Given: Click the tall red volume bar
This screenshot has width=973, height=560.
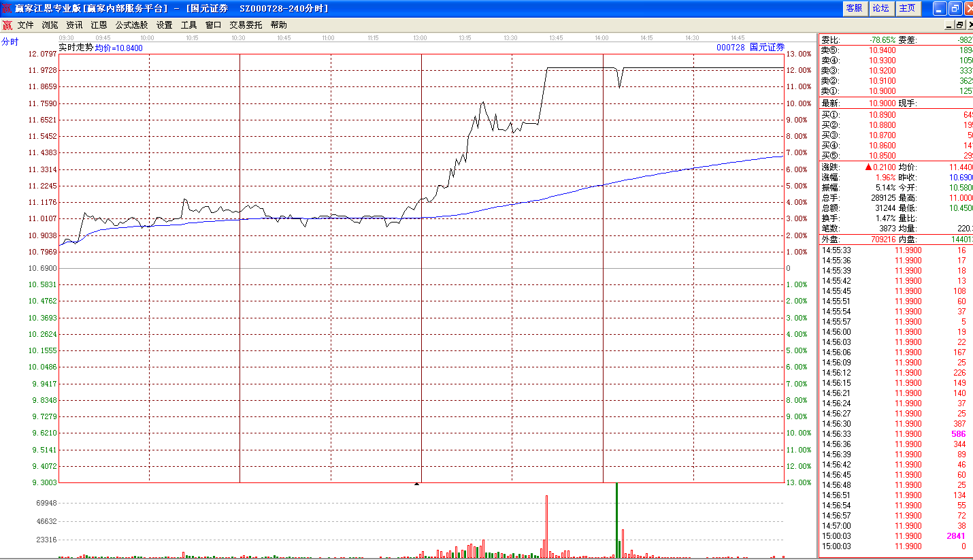Looking at the screenshot, I should coord(546,527).
